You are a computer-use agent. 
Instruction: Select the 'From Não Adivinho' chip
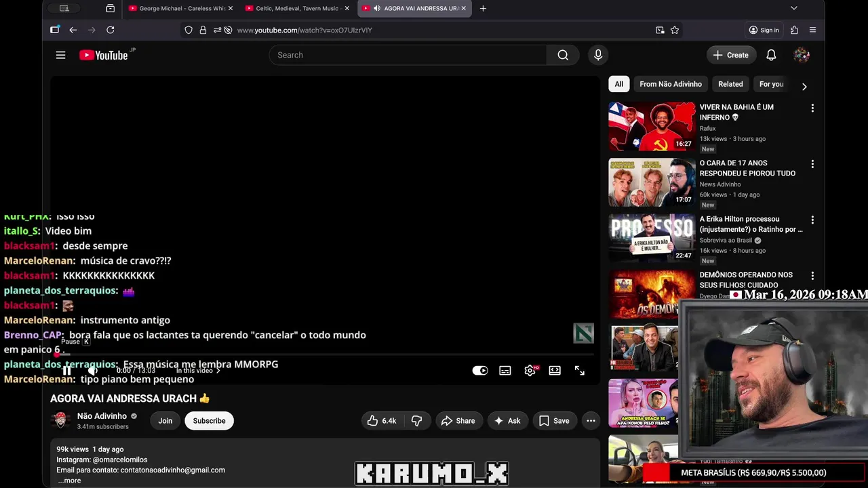coord(671,84)
